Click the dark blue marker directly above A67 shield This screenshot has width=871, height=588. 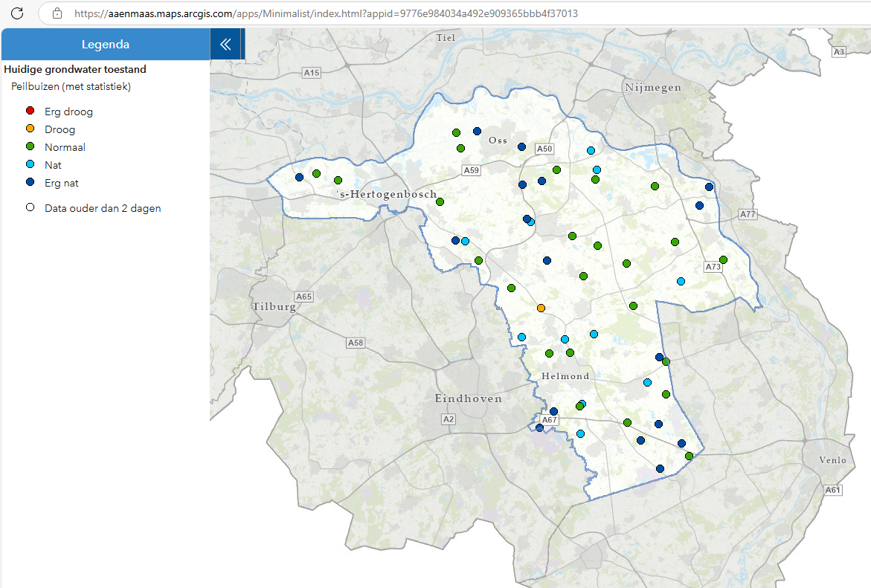[553, 411]
